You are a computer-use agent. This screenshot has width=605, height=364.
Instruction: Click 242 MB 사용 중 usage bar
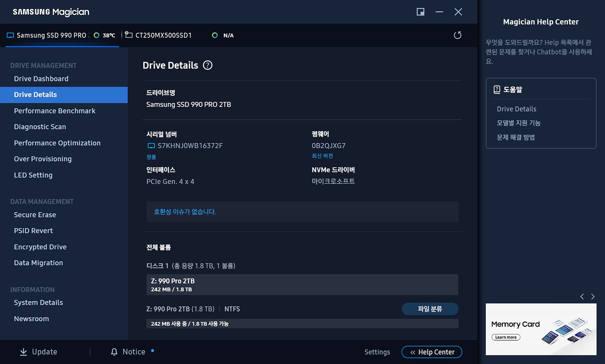[x=302, y=324]
